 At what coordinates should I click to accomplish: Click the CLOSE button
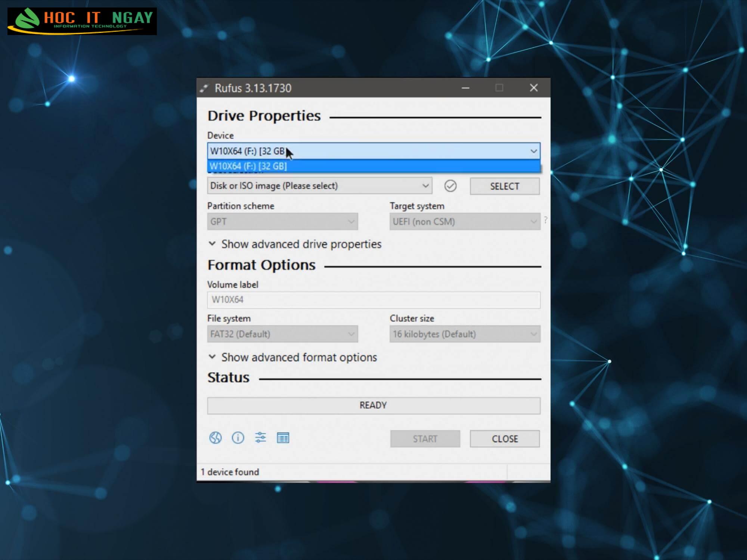pos(505,439)
